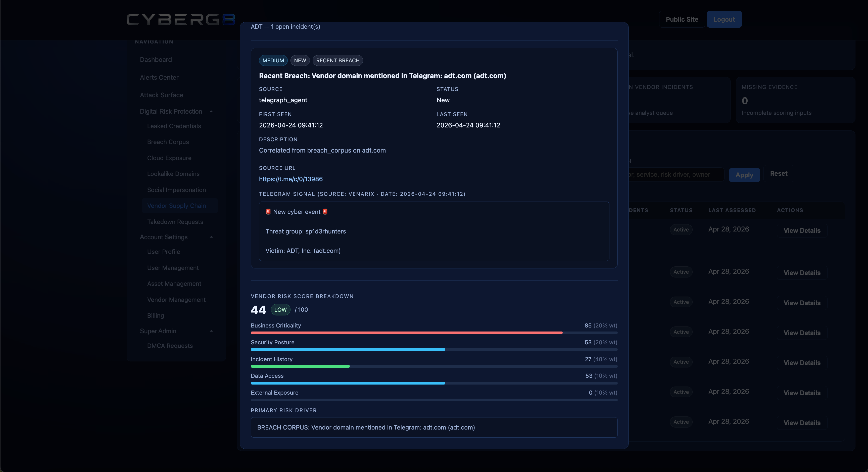Go to Vendor Management
Viewport: 868px width, 472px height.
[176, 300]
